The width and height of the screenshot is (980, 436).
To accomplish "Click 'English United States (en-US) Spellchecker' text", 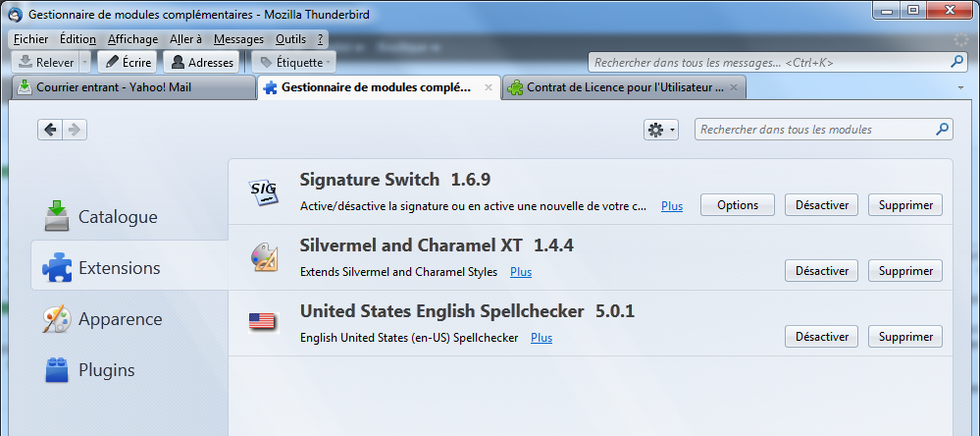I will (409, 338).
